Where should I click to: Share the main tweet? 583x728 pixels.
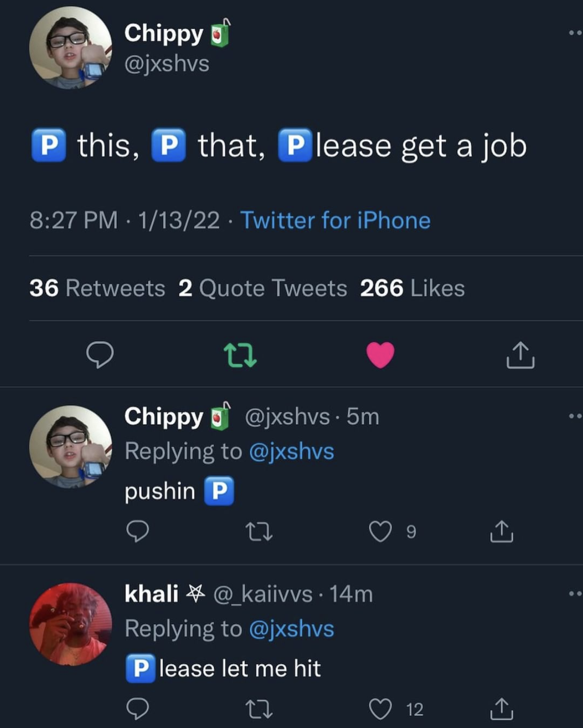(520, 355)
